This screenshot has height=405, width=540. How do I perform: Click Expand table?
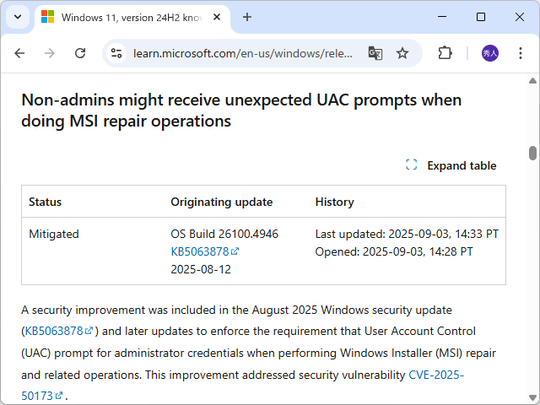coord(451,166)
